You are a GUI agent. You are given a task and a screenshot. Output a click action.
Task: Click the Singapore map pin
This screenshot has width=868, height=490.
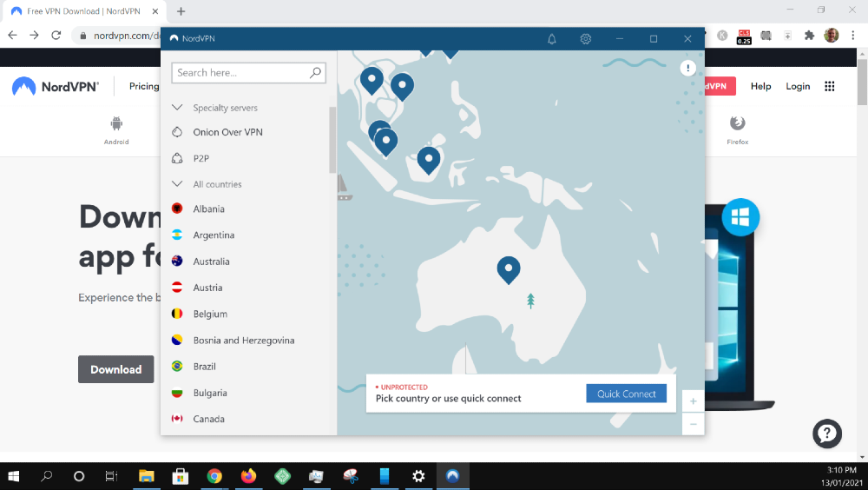386,142
